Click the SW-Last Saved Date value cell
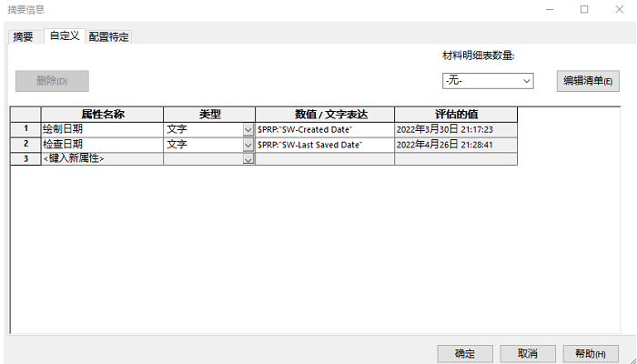637x364 pixels. click(325, 145)
